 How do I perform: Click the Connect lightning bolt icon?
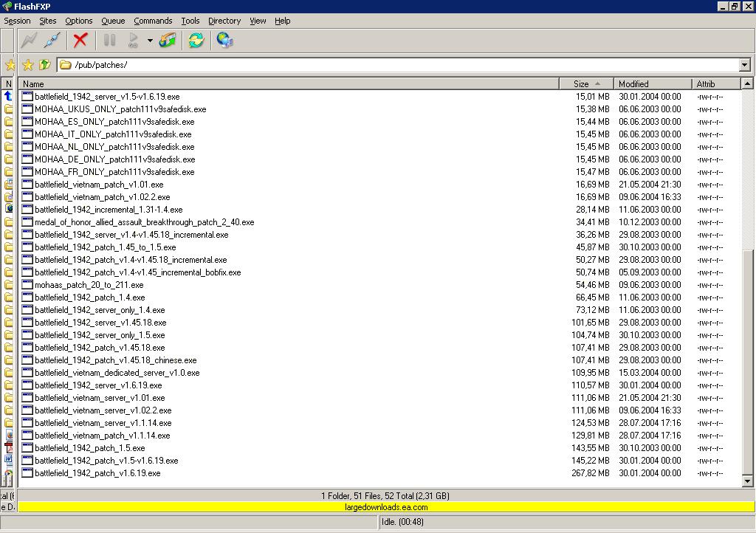coord(29,40)
